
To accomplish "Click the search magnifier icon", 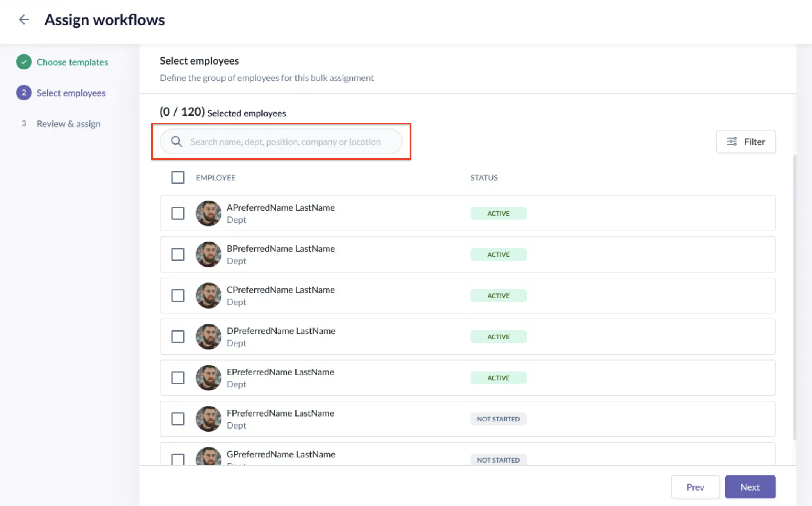I will (176, 142).
